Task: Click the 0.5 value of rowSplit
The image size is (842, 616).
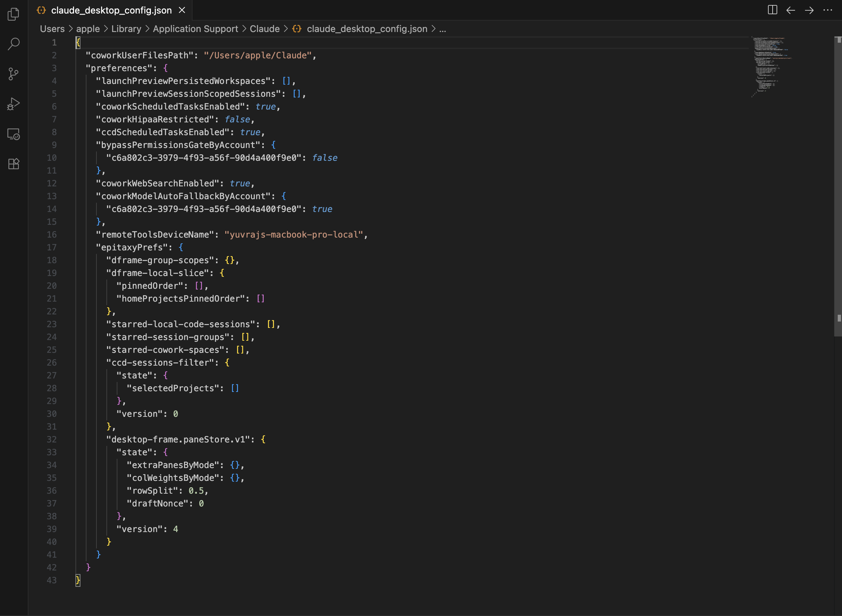Action: pyautogui.click(x=196, y=491)
